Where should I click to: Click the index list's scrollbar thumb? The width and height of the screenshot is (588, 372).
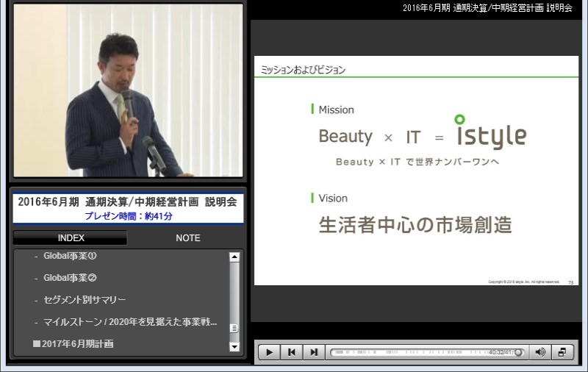pos(234,328)
